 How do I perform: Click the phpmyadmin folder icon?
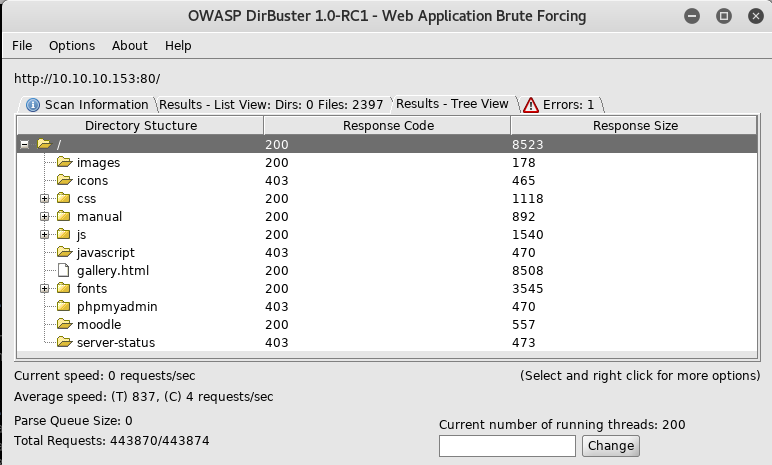point(64,306)
